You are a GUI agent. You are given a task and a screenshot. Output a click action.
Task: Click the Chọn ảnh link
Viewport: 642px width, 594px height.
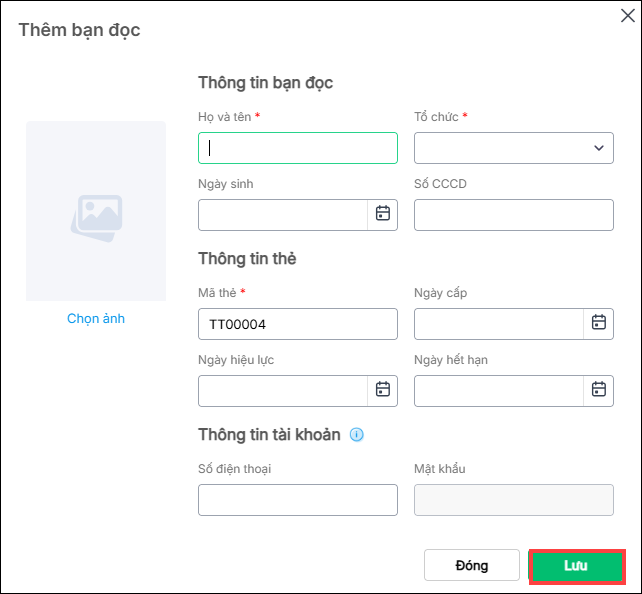tap(96, 318)
